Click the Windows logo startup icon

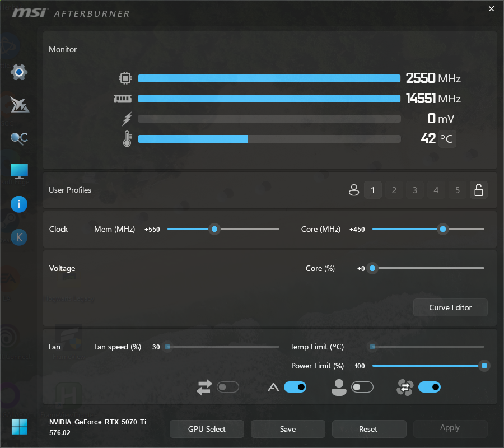pyautogui.click(x=19, y=426)
